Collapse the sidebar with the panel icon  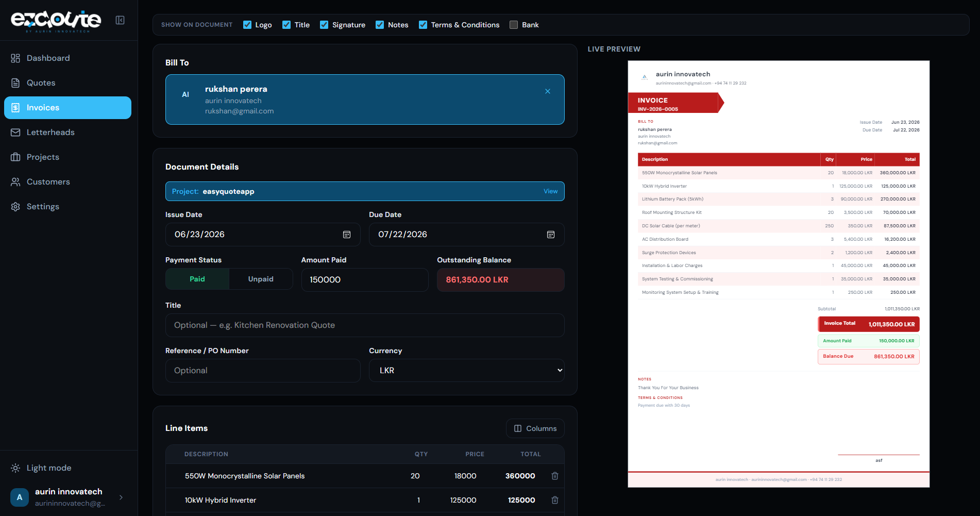(x=120, y=20)
